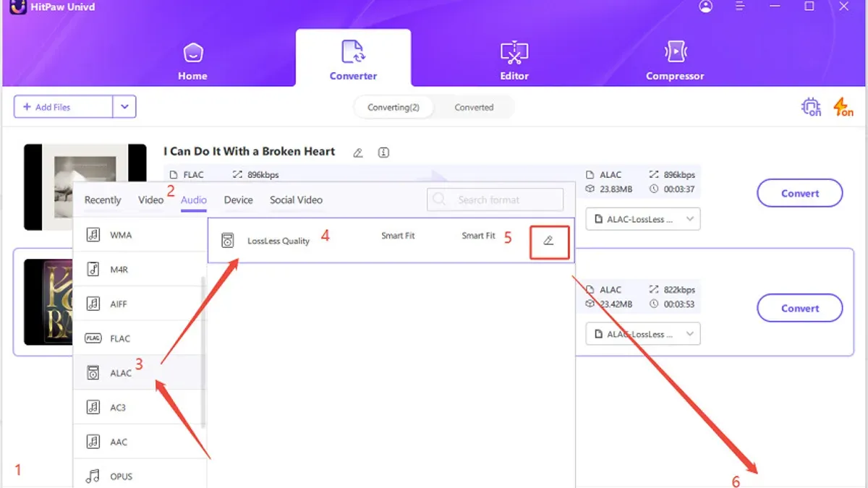Select the LossLess Quality preset row
The height and width of the screenshot is (488, 868).
coord(391,241)
